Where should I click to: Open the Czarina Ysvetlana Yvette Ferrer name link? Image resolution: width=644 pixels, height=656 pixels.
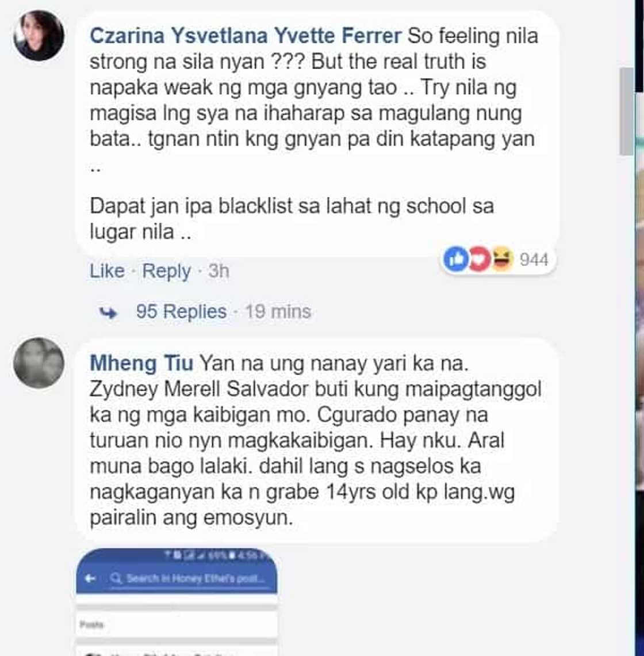click(246, 36)
